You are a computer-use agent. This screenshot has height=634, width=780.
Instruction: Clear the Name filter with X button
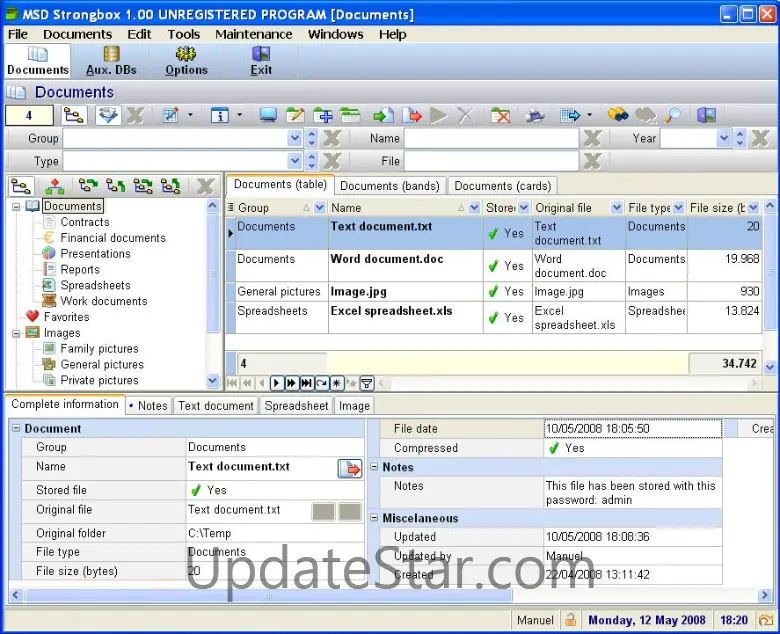(592, 138)
